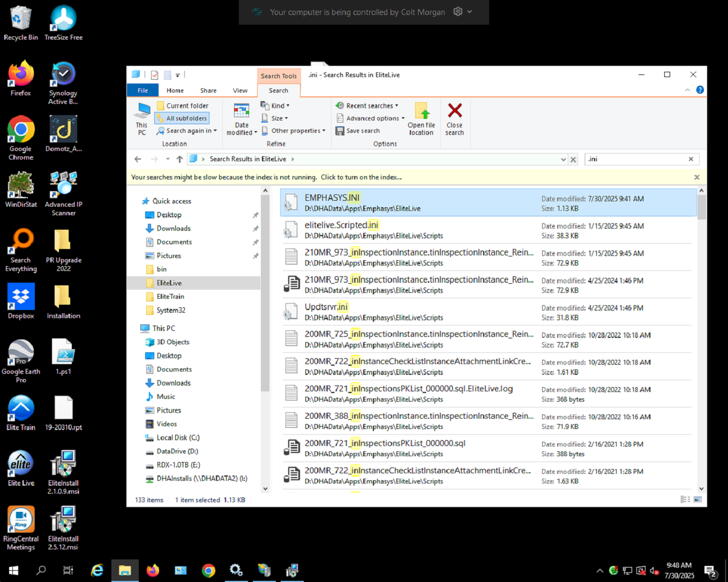The height and width of the screenshot is (582, 728).
Task: Select RingCentral Meetings desktop icon
Action: [21, 528]
